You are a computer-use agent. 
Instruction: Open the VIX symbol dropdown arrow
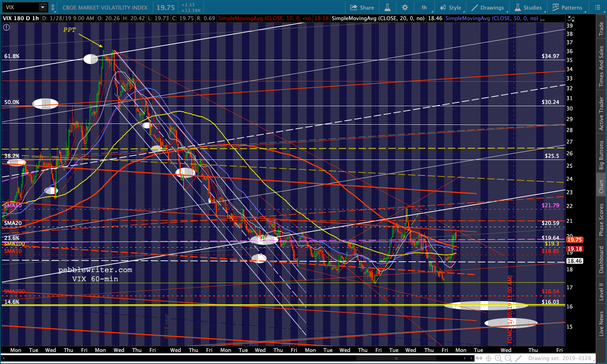pos(42,7)
